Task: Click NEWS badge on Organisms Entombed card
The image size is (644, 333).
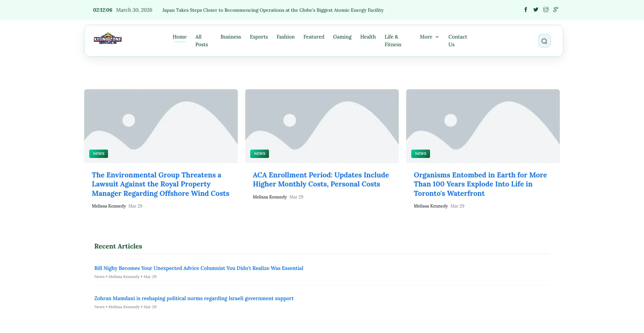Action: tap(421, 154)
